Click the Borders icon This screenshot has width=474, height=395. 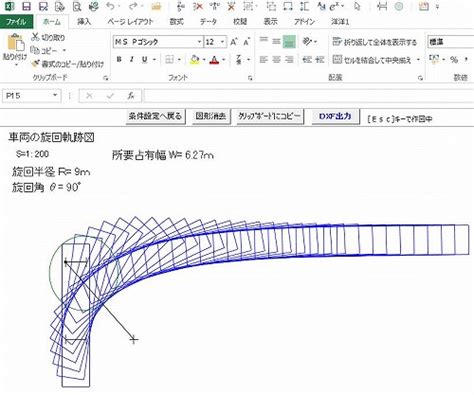[169, 59]
